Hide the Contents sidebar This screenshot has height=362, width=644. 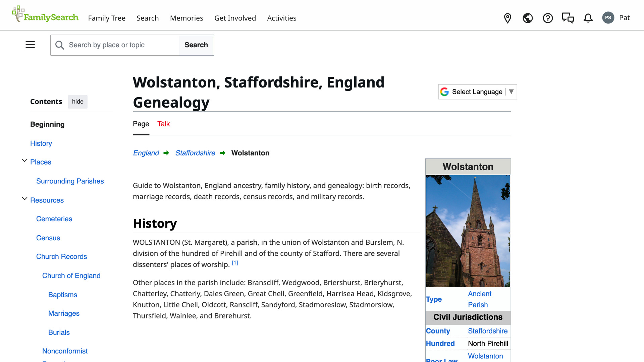point(77,102)
